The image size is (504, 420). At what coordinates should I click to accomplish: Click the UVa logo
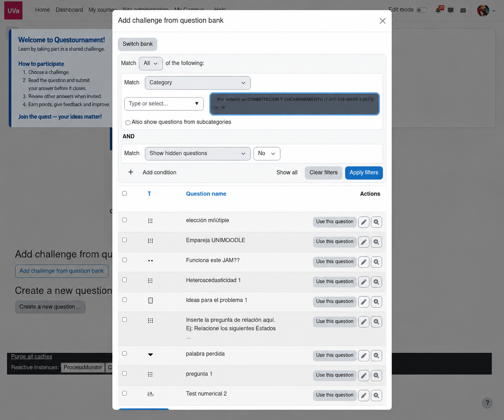[13, 10]
